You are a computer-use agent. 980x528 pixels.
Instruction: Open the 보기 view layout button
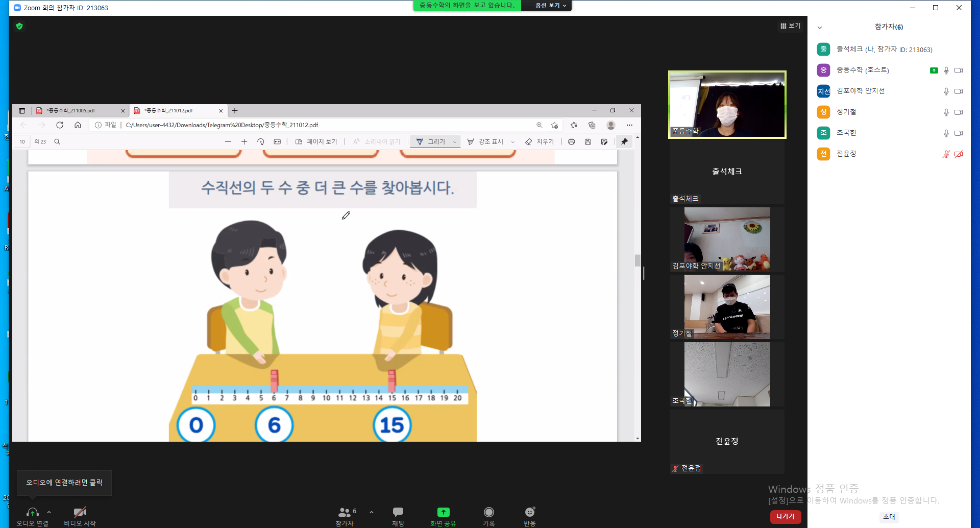click(x=790, y=26)
